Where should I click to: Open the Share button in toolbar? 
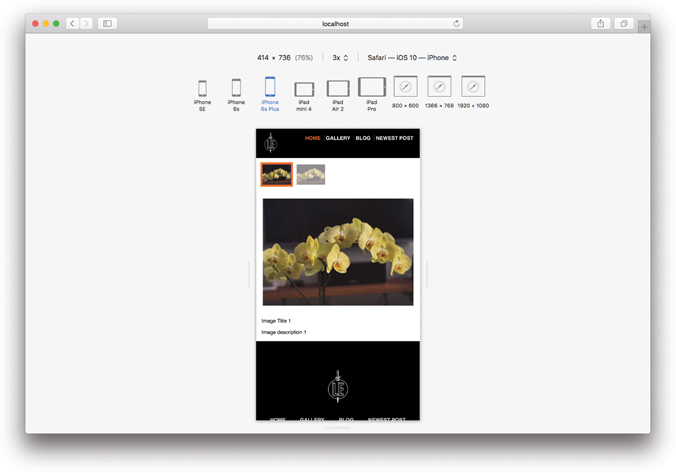[601, 23]
